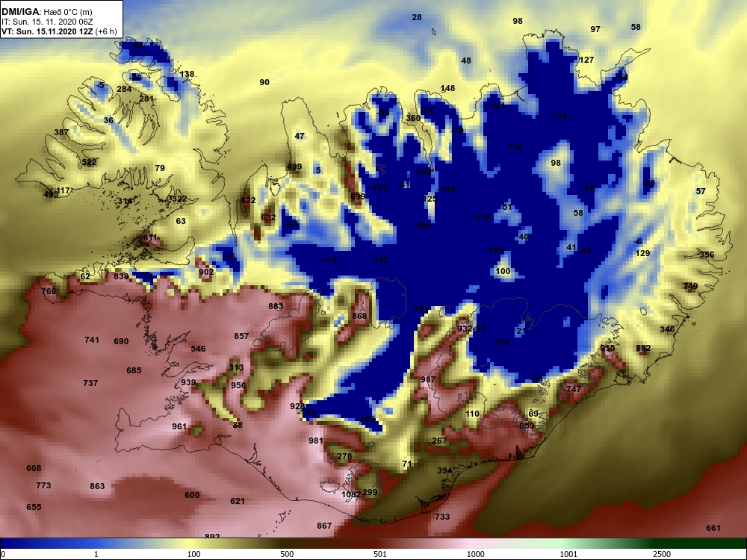747x560 pixels.
Task: Click the map value '987'
Action: (x=428, y=379)
